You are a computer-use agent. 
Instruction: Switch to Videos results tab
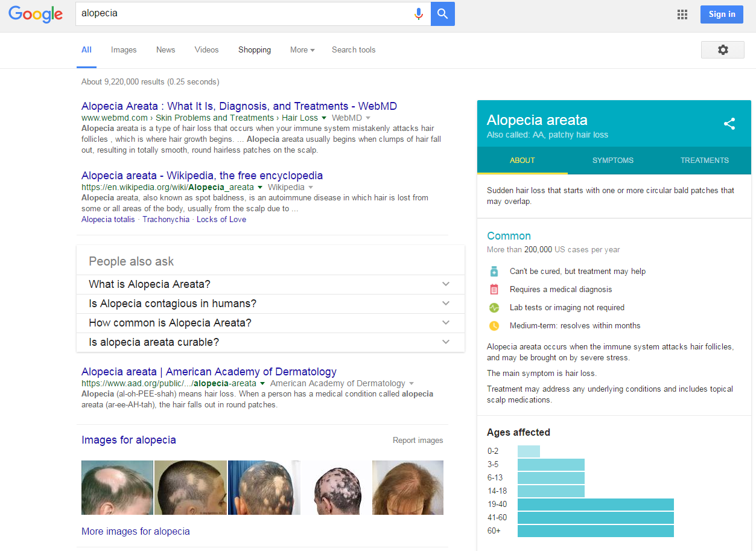click(x=206, y=50)
